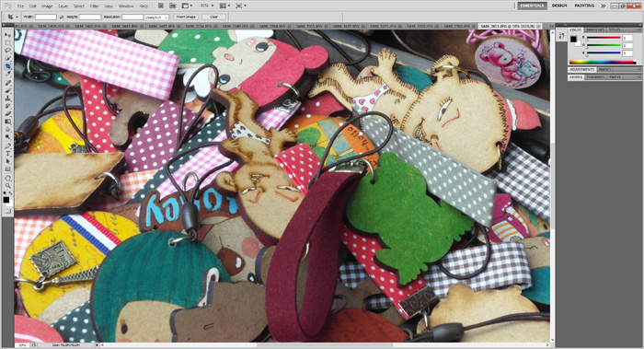Select the Eyedropper tool
This screenshot has width=644, height=349.
click(x=7, y=74)
